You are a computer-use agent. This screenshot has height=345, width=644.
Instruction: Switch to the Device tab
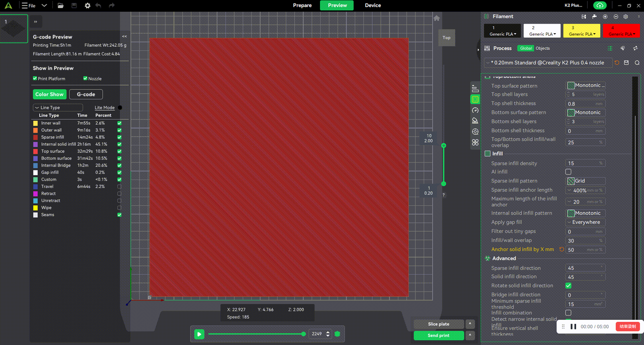pos(373,6)
